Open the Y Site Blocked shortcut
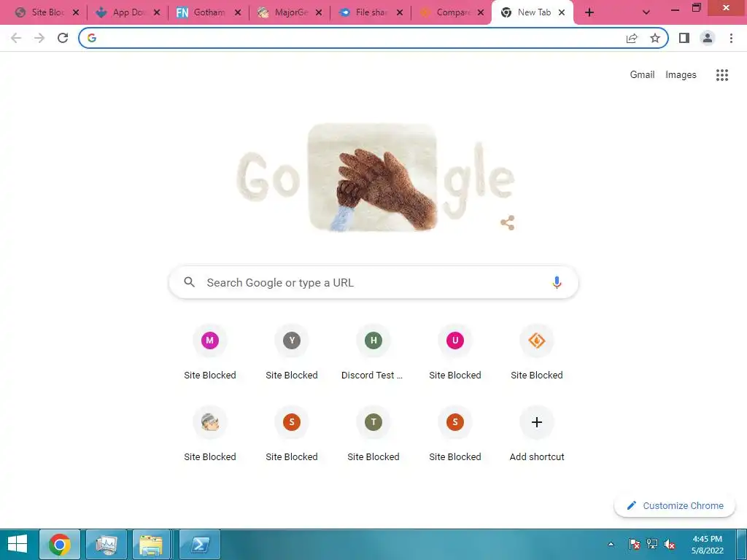This screenshot has width=747, height=560. pyautogui.click(x=292, y=352)
